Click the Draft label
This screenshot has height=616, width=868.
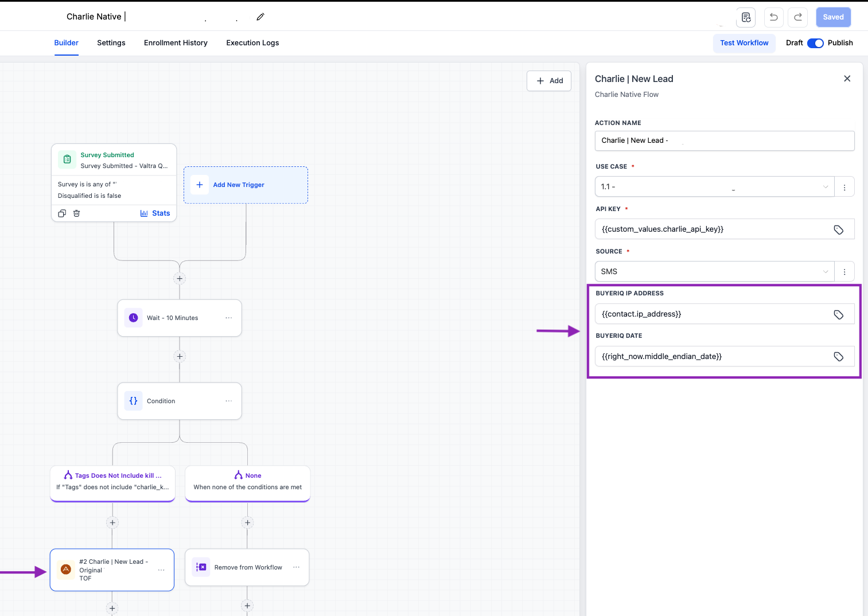(x=795, y=43)
